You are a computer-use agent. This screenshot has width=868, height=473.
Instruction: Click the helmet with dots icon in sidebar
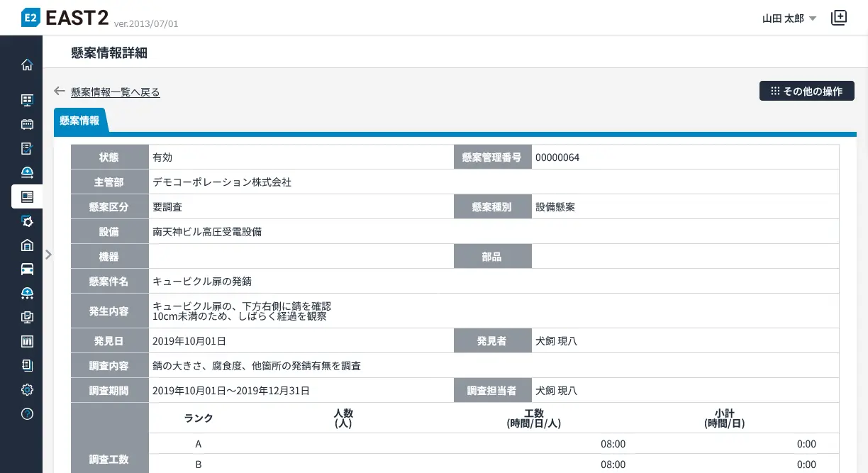point(27,293)
